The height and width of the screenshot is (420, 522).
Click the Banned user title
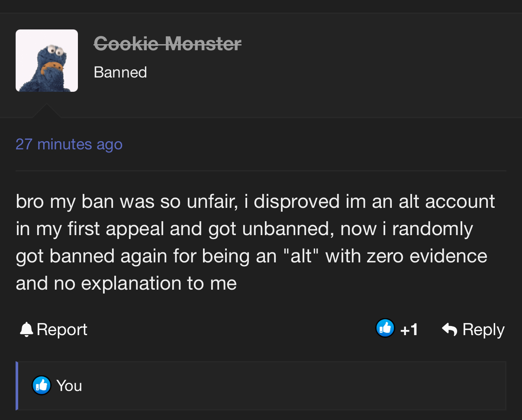pos(120,72)
